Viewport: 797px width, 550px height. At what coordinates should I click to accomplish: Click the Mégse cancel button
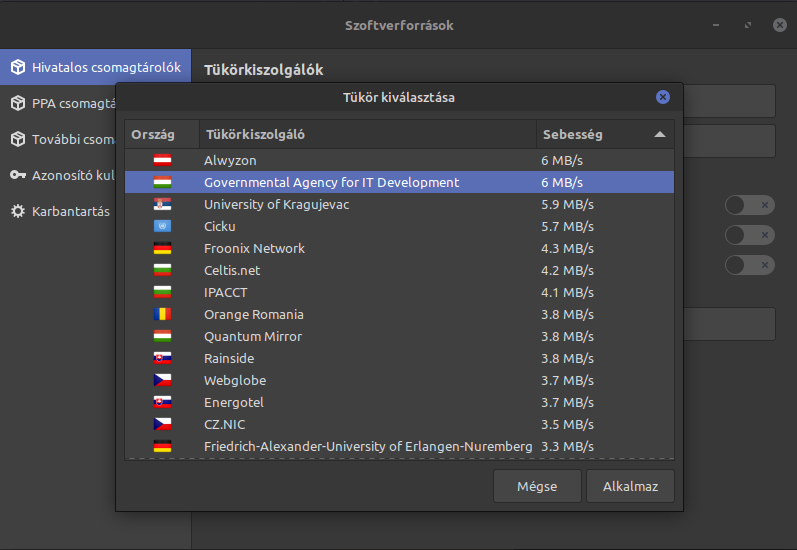click(537, 486)
